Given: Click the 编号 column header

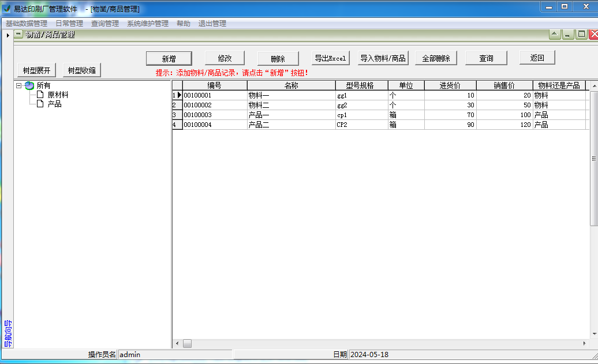Looking at the screenshot, I should (215, 85).
